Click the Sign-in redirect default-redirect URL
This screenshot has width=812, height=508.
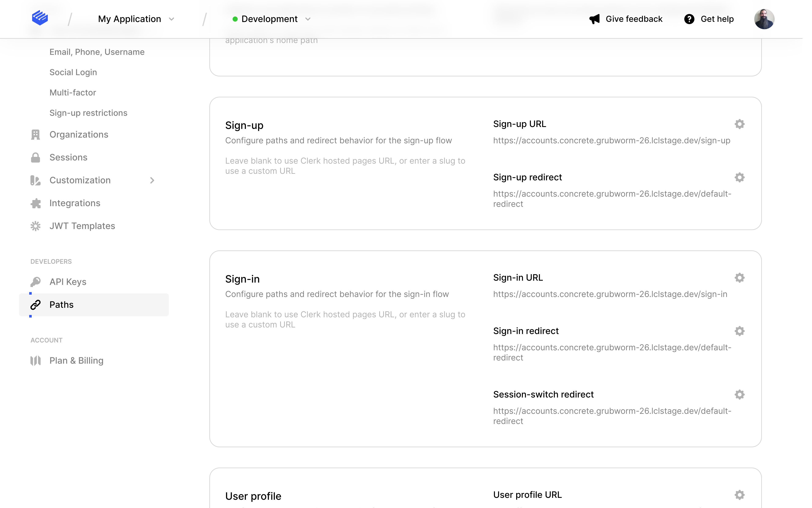tap(612, 352)
